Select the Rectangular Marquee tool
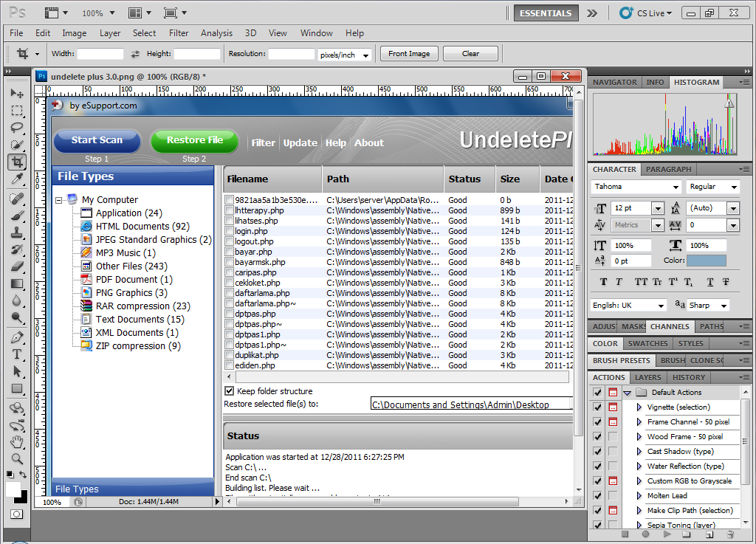This screenshot has height=544, width=756. [17, 110]
